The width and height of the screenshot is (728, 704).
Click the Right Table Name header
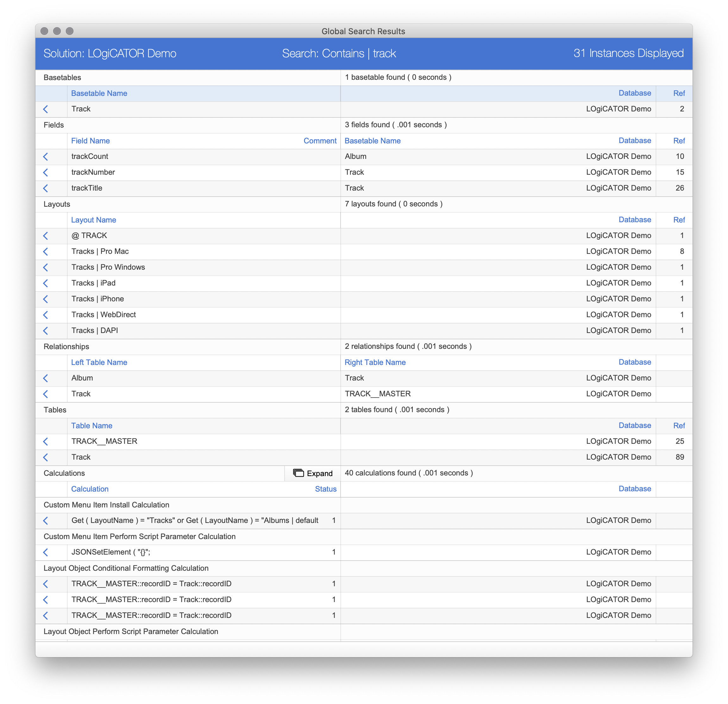(x=375, y=362)
